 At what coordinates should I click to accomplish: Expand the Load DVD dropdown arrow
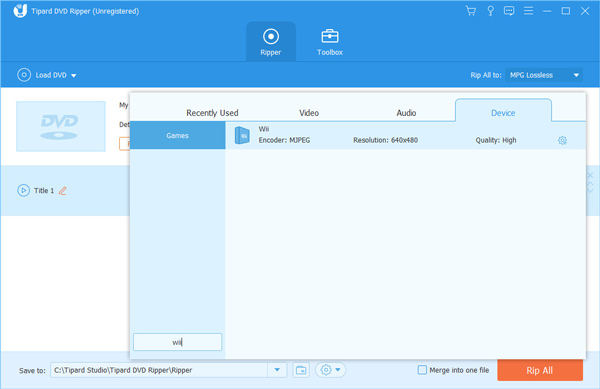tap(73, 75)
